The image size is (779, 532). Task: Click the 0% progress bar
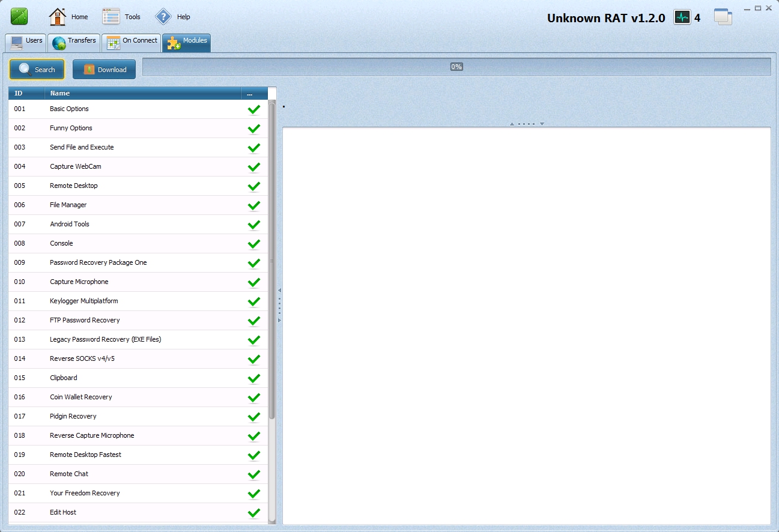[456, 67]
